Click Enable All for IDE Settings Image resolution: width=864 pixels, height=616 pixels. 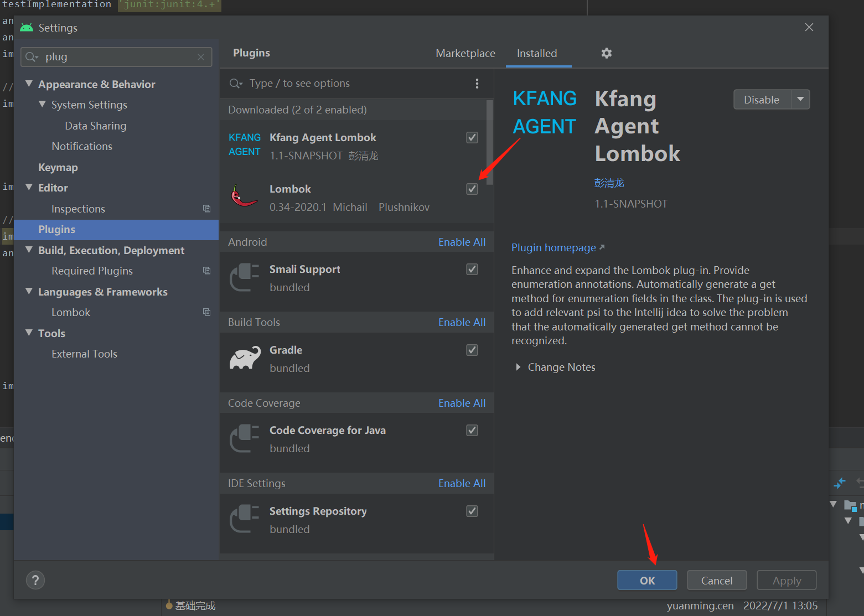click(462, 483)
